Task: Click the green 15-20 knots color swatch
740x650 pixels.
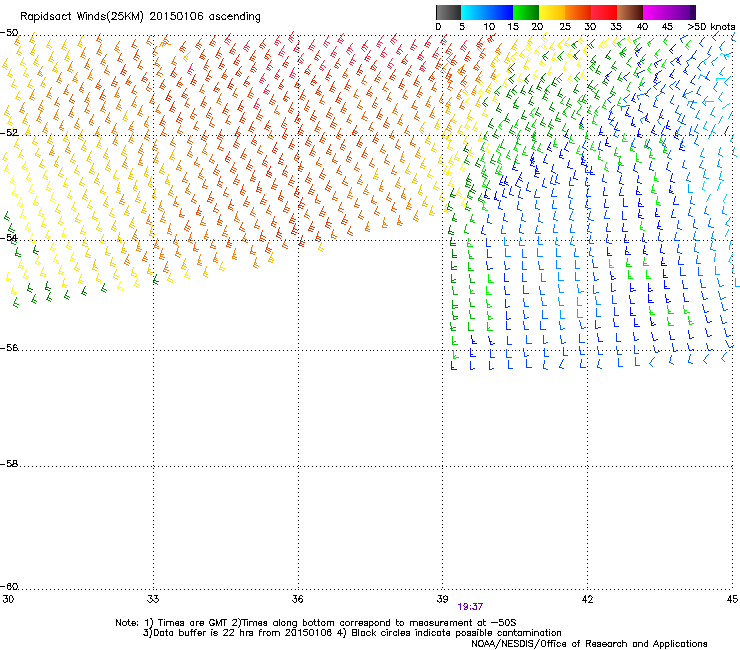Action: pyautogui.click(x=526, y=12)
